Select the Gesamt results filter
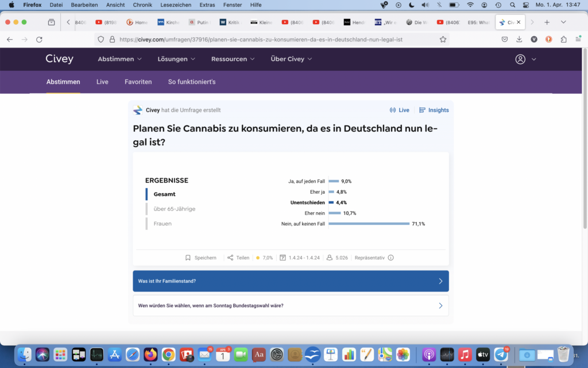The width and height of the screenshot is (588, 368). pyautogui.click(x=164, y=194)
